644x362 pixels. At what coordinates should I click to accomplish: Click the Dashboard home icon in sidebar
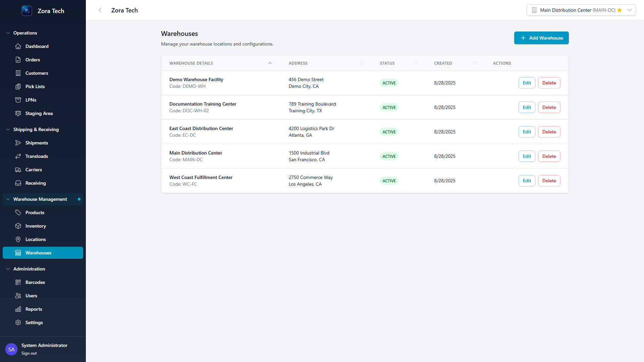(18, 46)
